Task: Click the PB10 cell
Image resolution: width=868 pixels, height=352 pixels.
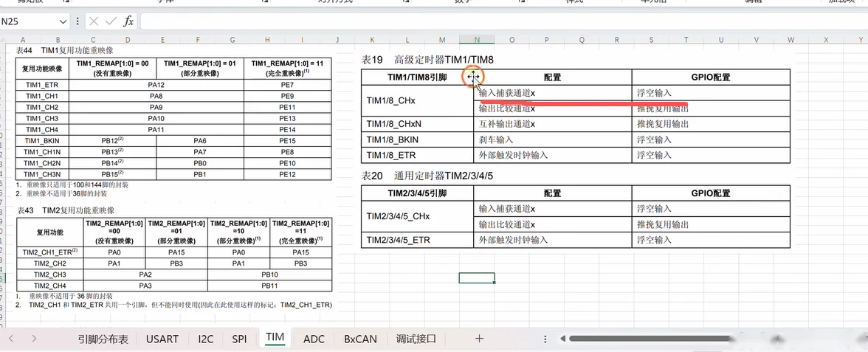Action: (269, 275)
